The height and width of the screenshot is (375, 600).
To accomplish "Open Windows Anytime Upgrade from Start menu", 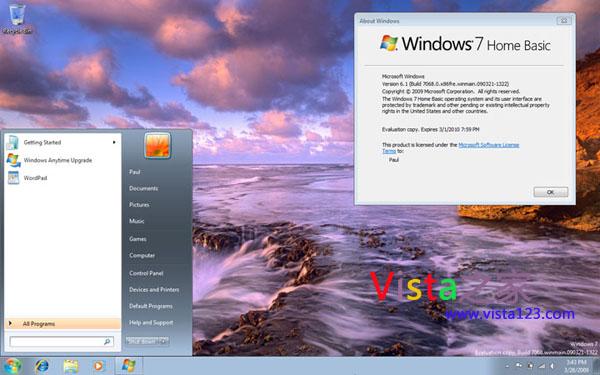I will pos(63,160).
